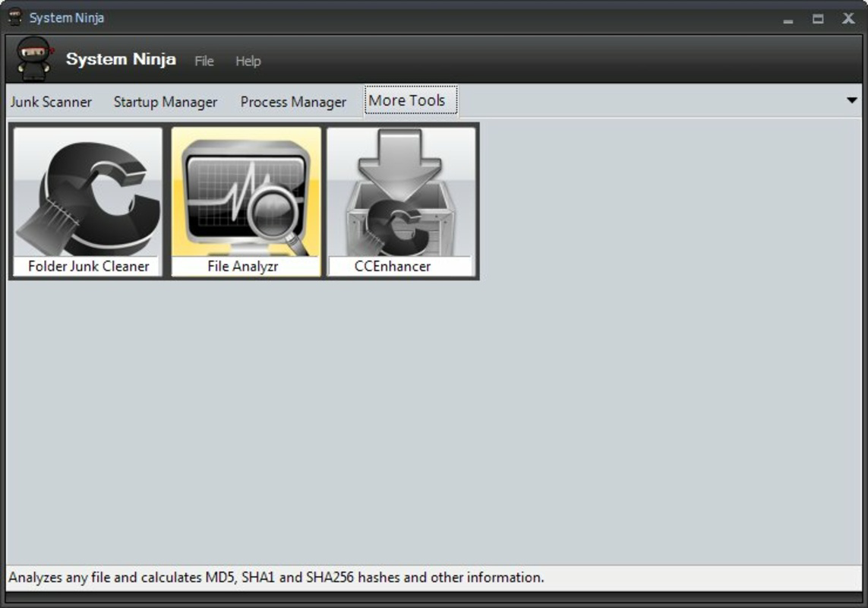Expand the tab overflow dropdown arrow
Viewport: 868px width, 608px height.
pos(852,100)
